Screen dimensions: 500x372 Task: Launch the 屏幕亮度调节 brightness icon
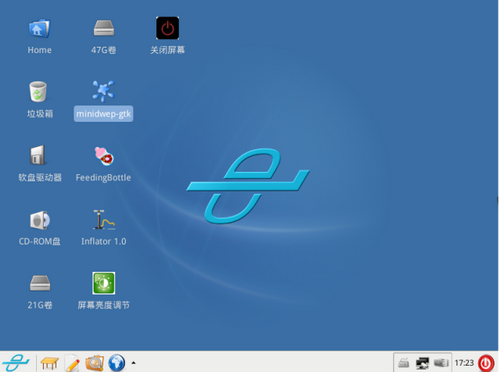(x=104, y=283)
